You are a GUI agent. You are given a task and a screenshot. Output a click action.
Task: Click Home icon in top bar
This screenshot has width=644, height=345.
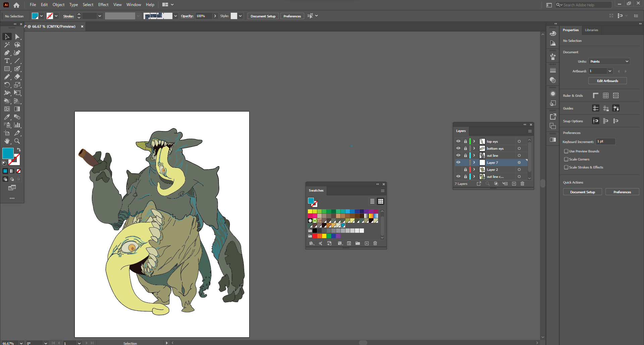coord(16,5)
